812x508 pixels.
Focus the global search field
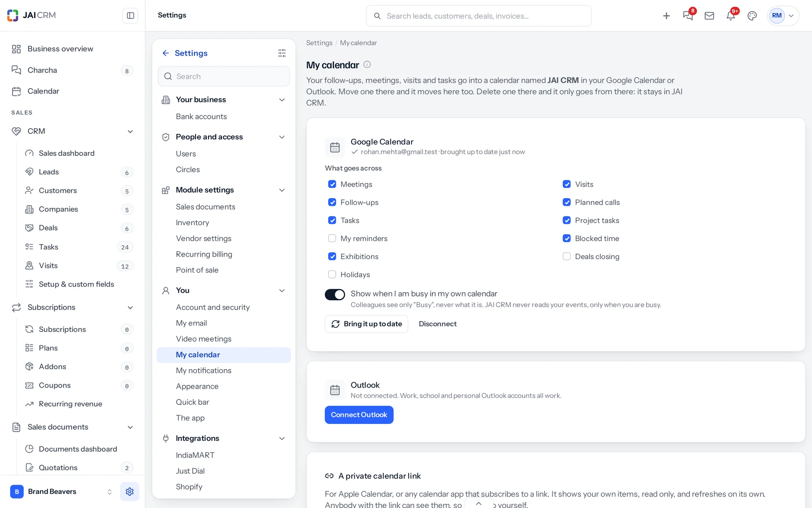pos(478,16)
